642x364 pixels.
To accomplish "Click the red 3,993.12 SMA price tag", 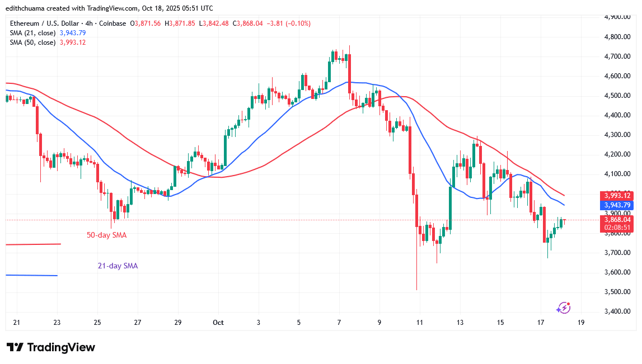I will (617, 196).
